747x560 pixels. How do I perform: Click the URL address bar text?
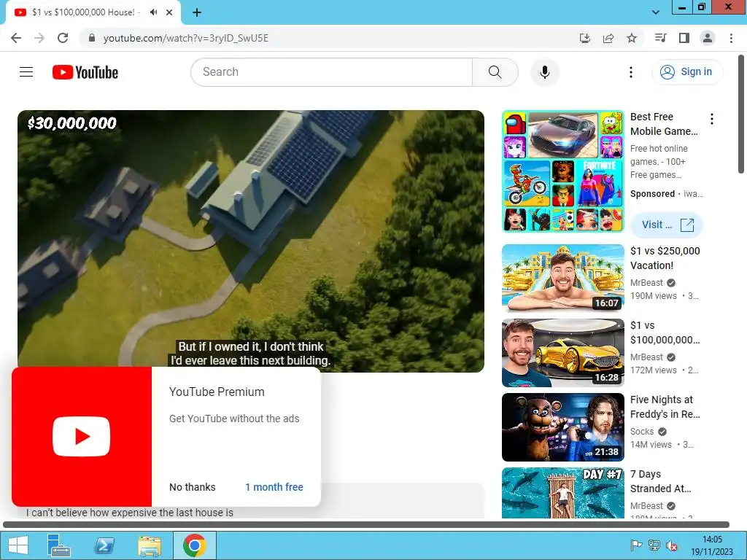pos(186,38)
